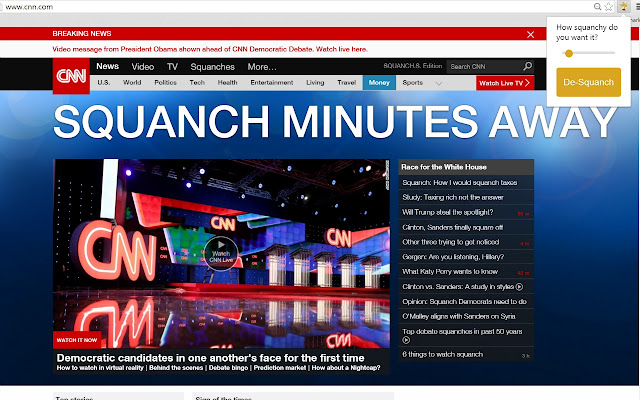Viewport: 640px width, 400px height.
Task: Open the browser hamburger menu
Action: [x=637, y=7]
